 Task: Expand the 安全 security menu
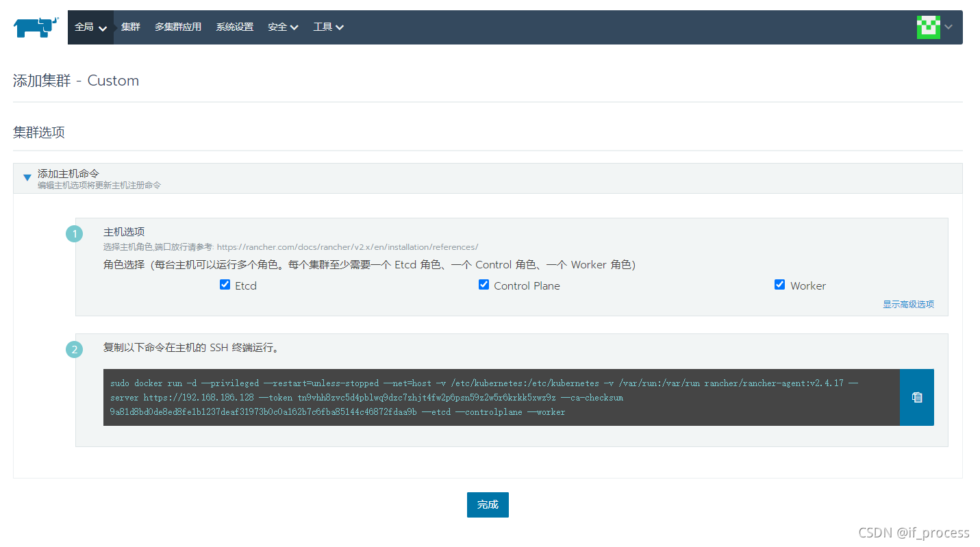coord(283,27)
